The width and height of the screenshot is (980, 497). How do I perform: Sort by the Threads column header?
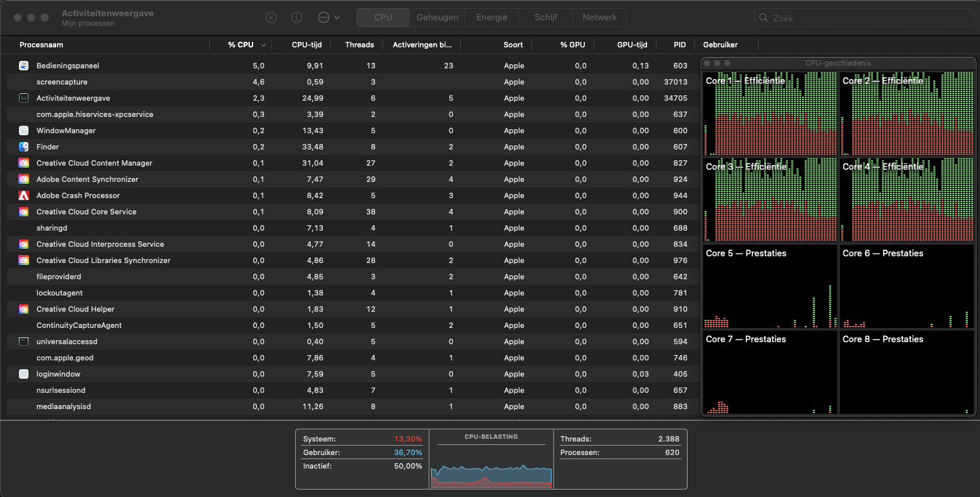[359, 45]
